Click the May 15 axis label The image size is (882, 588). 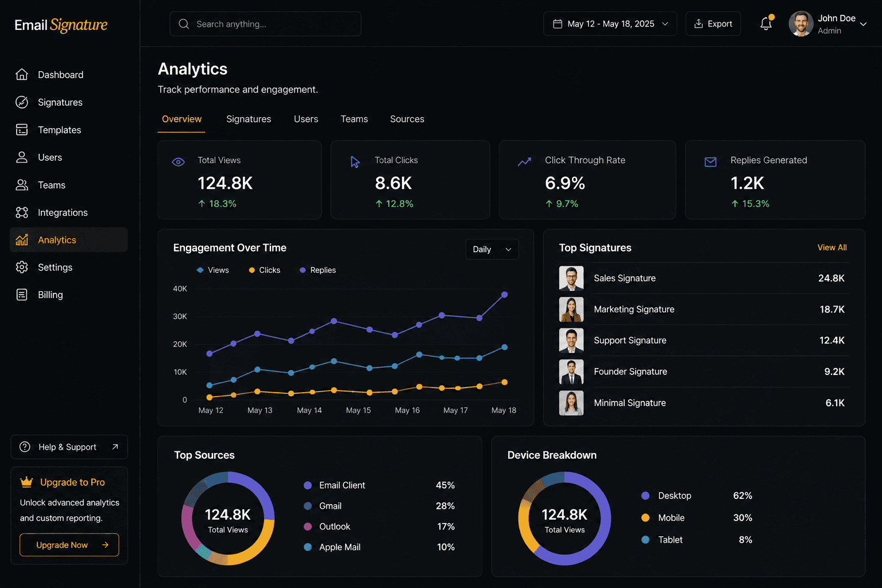pyautogui.click(x=358, y=410)
